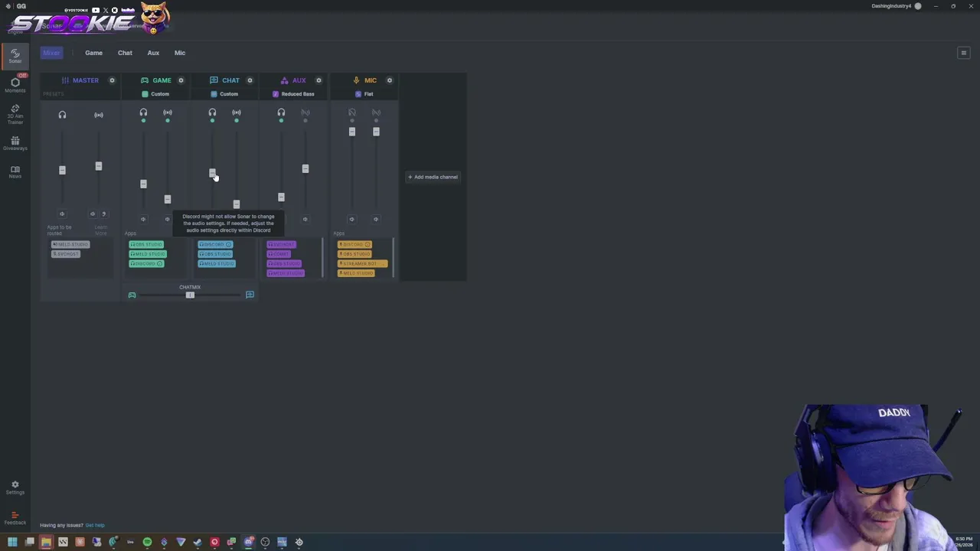
Task: Open the Sonar section in sidebar
Action: point(15,57)
